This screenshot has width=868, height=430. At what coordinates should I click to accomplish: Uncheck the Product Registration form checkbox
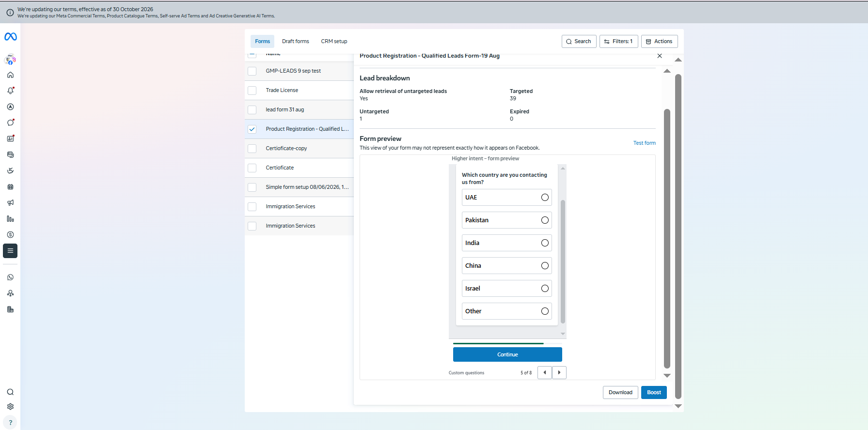click(252, 129)
